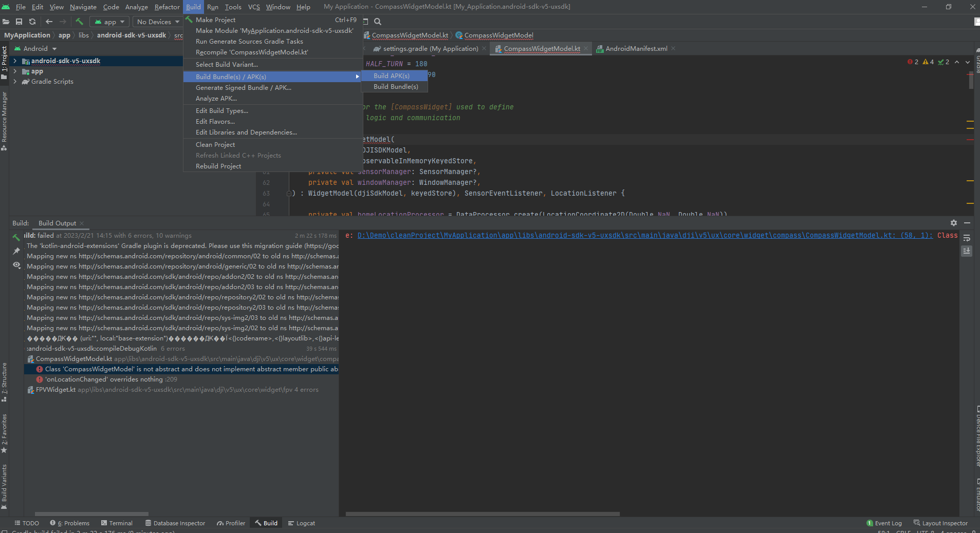Screen dimensions: 980x533
Task: Open search everywhere with the magnifier icon
Action: point(378,22)
